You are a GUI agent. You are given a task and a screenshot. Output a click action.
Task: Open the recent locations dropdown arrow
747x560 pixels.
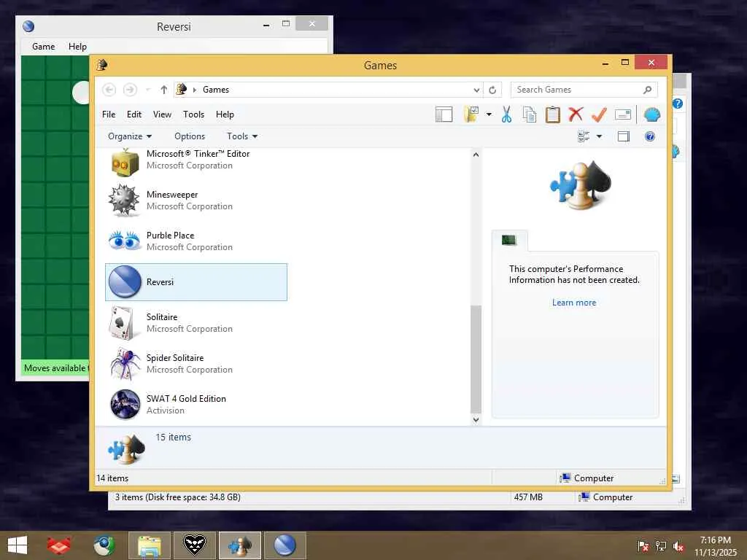147,90
